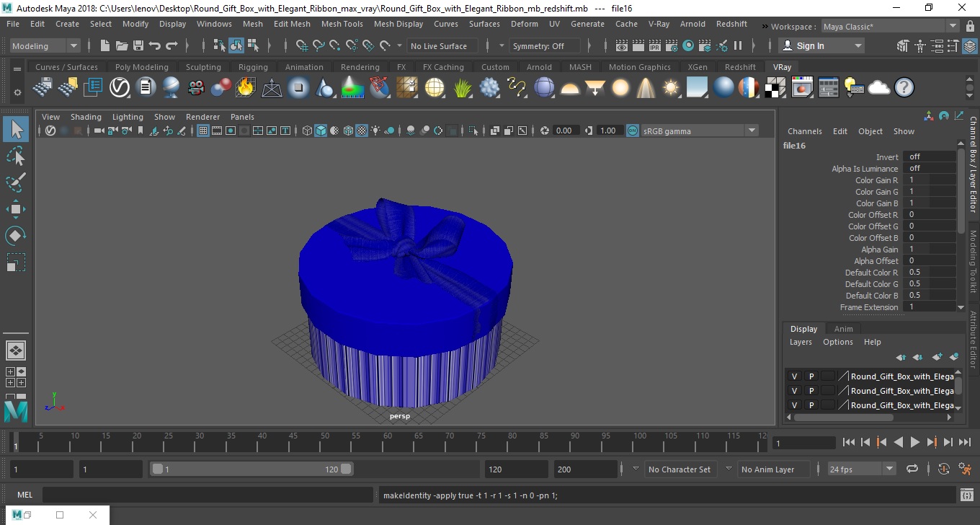Open the sRGB gamma view transform dropdown
This screenshot has width=980, height=525.
699,131
